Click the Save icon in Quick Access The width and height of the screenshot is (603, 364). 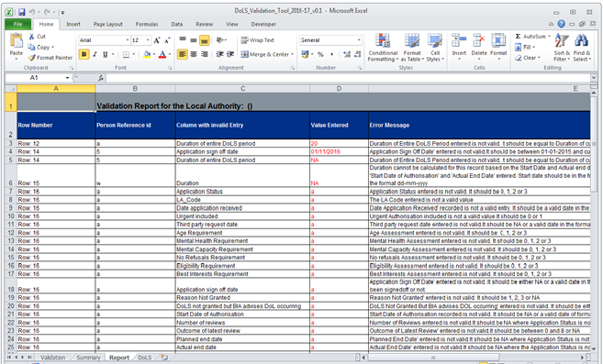click(22, 12)
